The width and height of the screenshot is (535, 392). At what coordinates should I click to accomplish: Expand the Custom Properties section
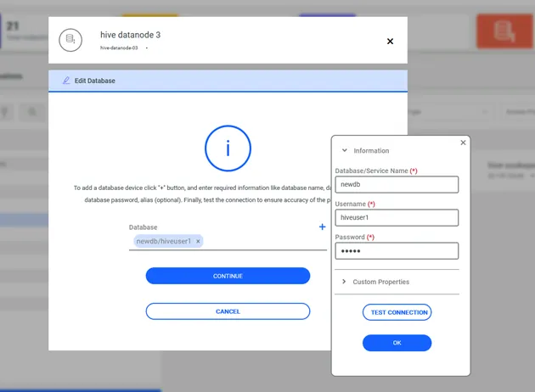point(344,282)
